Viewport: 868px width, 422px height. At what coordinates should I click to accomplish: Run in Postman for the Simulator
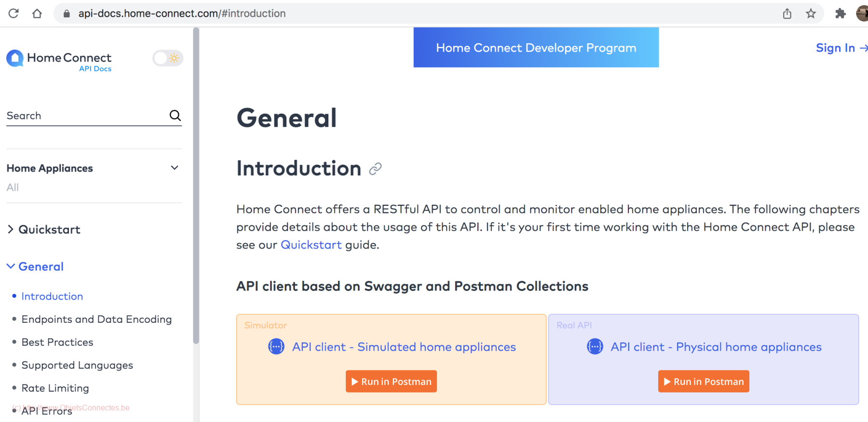point(391,382)
